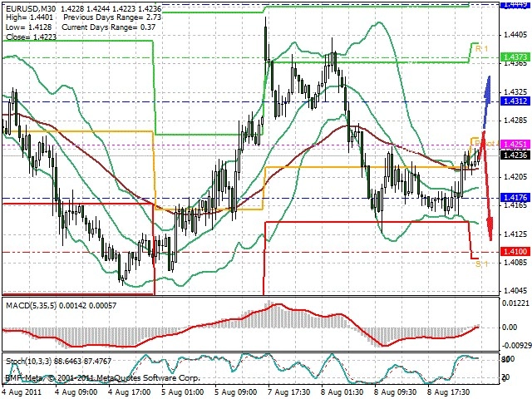Image resolution: width=532 pixels, height=399 pixels.
Task: Click the green 1.4373 price tag
Action: click(515, 57)
